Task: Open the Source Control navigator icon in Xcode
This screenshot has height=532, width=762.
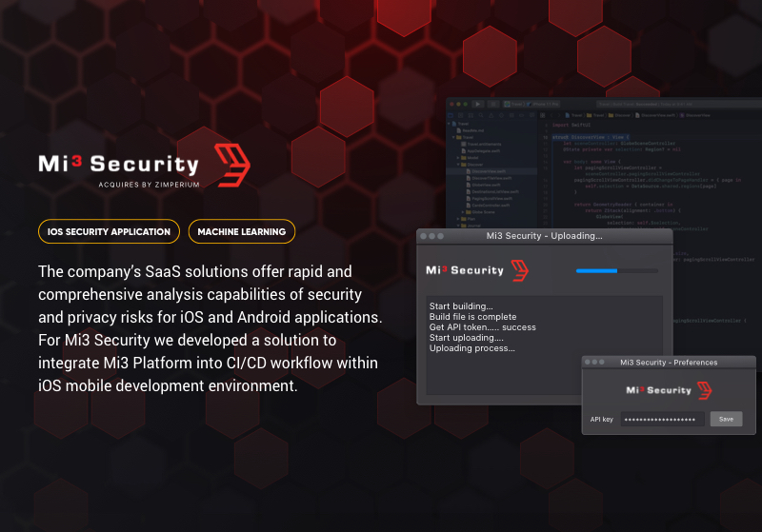Action: tap(460, 115)
